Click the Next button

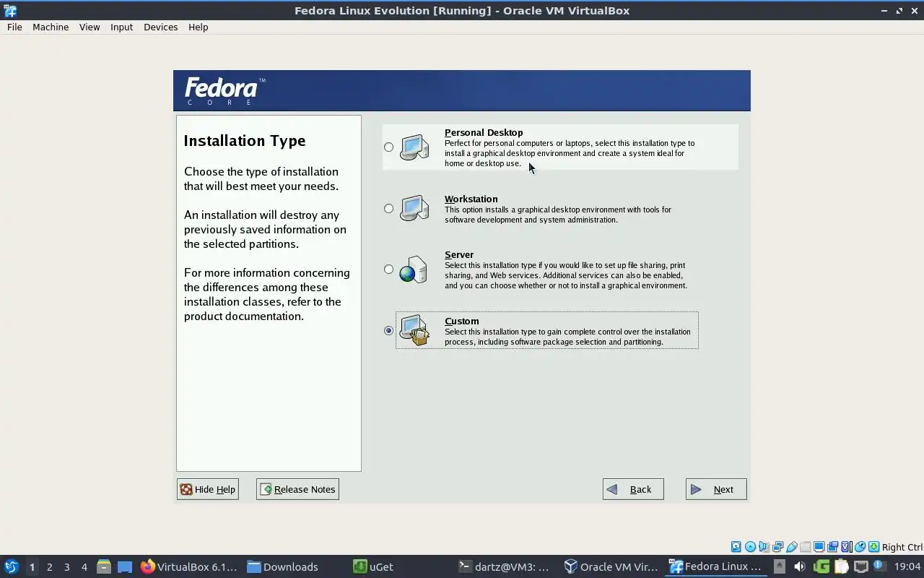coord(716,489)
